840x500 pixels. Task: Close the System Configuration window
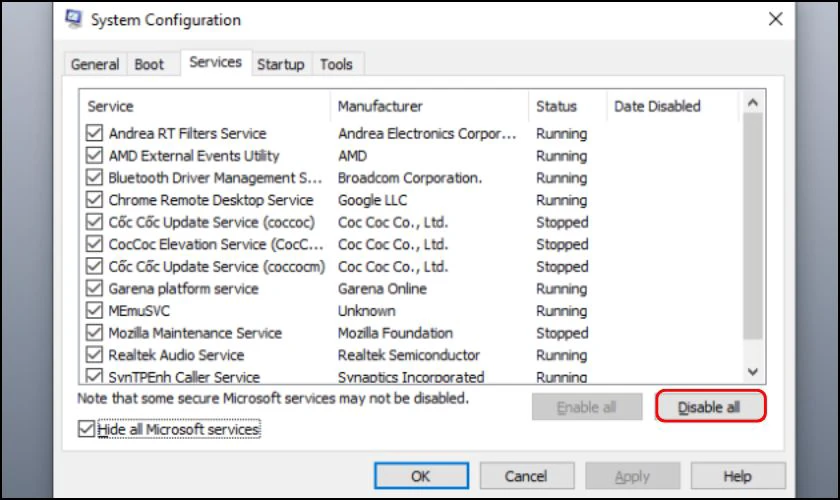(x=775, y=19)
